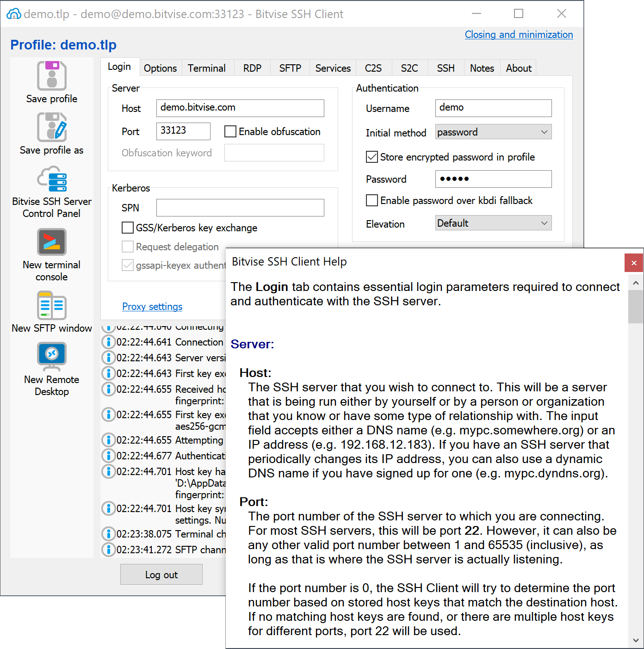This screenshot has width=644, height=649.
Task: Click the Password input field
Action: coord(493,179)
